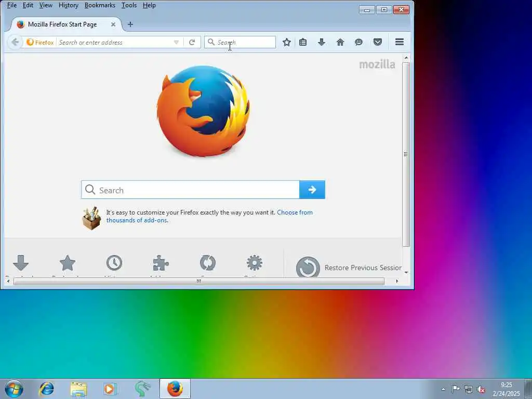Click the horizontal scrollbar thumb
The height and width of the screenshot is (399, 532).
(x=199, y=281)
